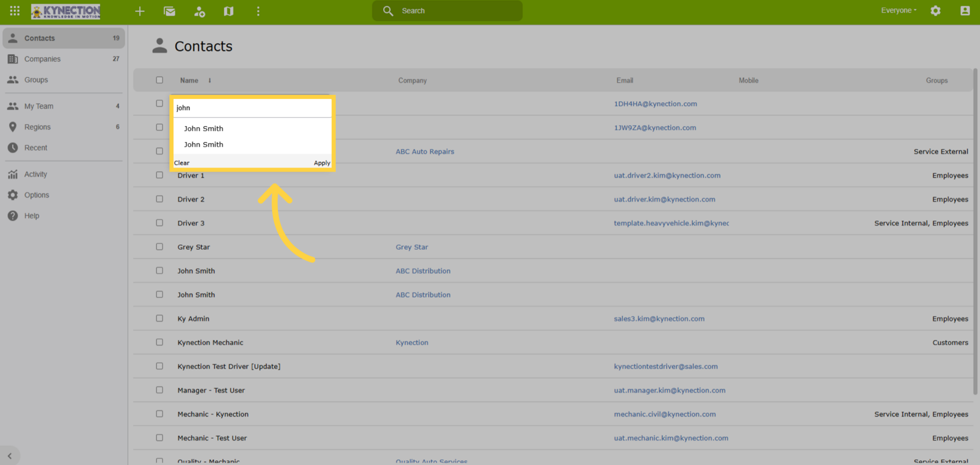
Task: Click the top Search field
Action: 447,11
